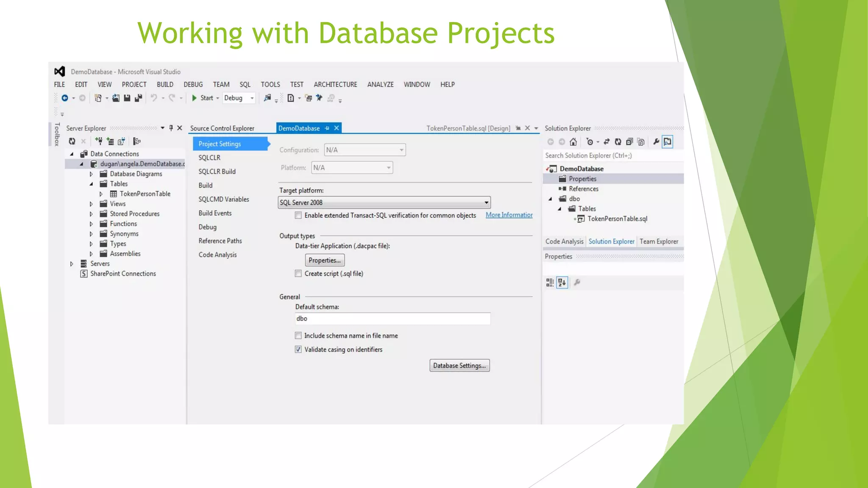Uncheck Validate casing on identifiers
Screen dimensions: 868x488
(298, 349)
